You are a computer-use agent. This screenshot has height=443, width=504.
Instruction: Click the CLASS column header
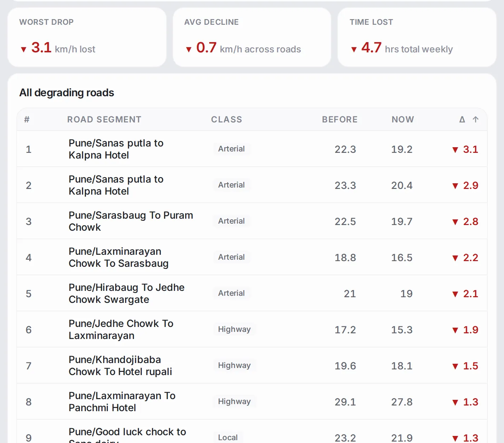pyautogui.click(x=227, y=120)
